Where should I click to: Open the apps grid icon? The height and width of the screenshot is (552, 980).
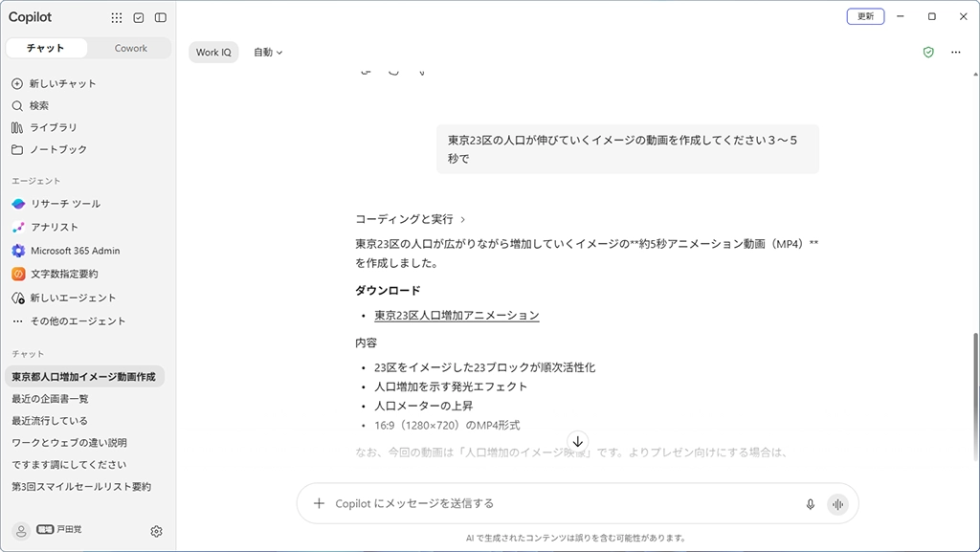pos(116,17)
